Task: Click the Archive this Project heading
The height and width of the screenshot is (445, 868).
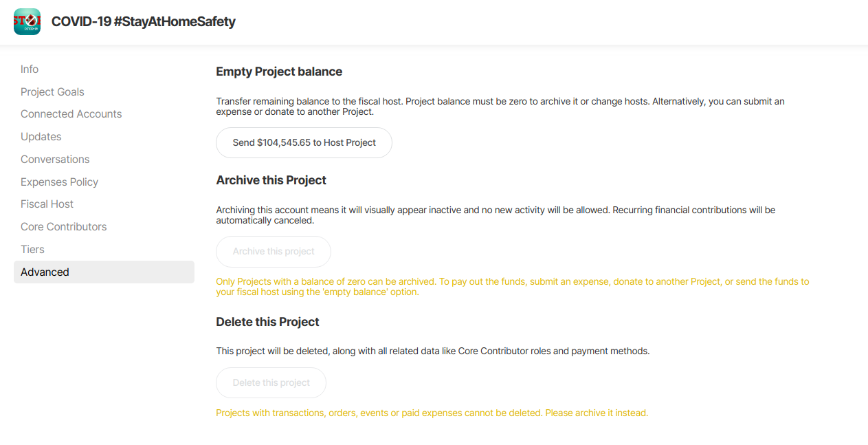Action: (x=271, y=180)
